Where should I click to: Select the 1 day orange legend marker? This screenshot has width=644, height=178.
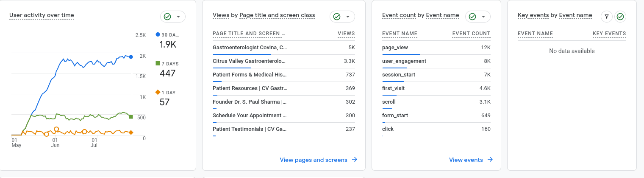pyautogui.click(x=158, y=92)
